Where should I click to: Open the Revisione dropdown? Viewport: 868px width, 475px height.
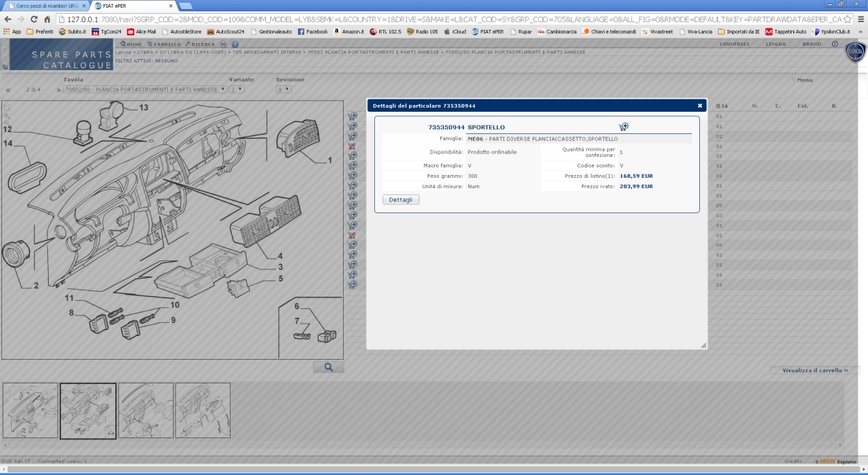point(283,89)
